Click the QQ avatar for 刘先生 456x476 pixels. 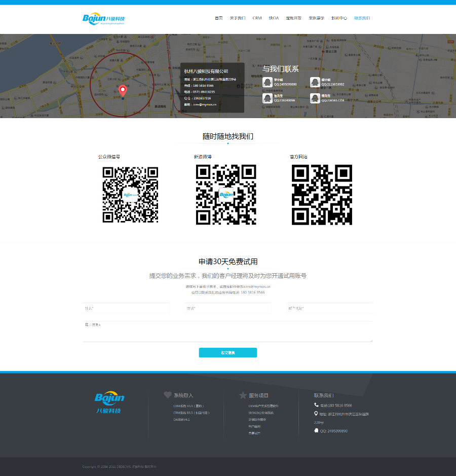(268, 98)
